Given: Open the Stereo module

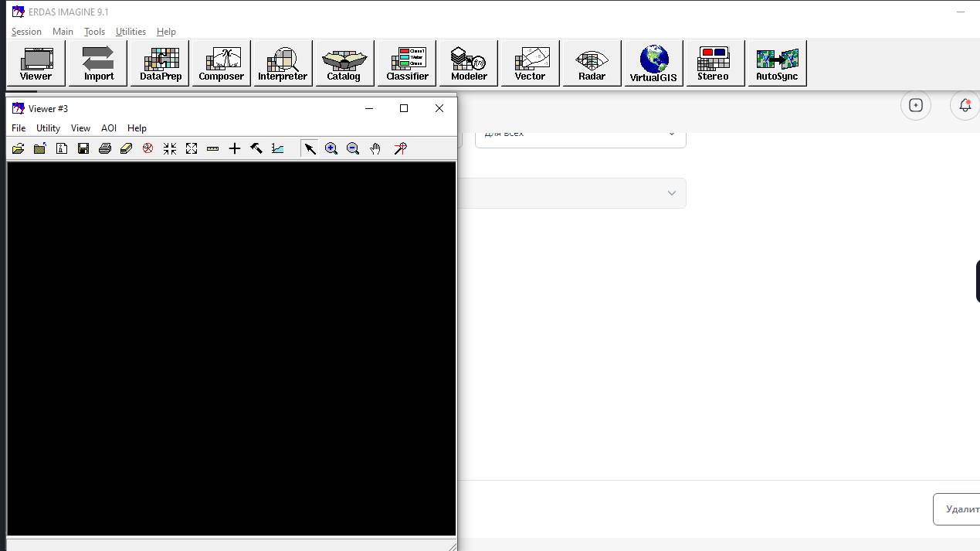Looking at the screenshot, I should click(715, 63).
